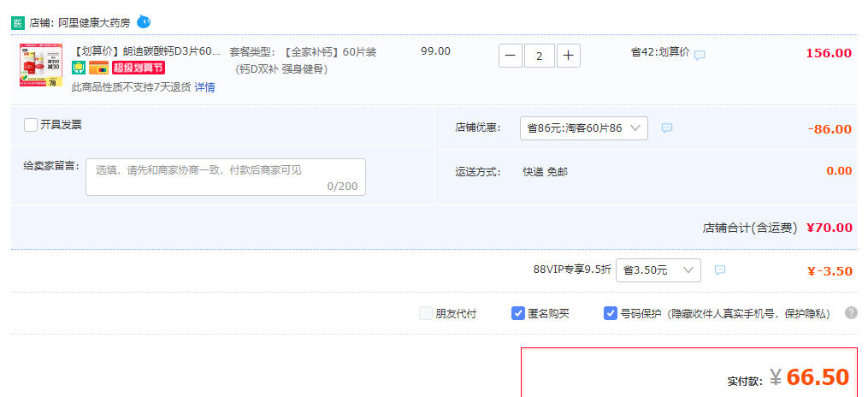Click the 超级划算节 promotion badge

point(139,68)
